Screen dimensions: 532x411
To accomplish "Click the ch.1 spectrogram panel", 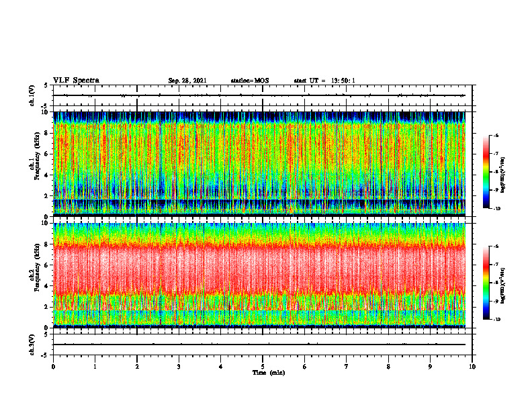I will 259,164.
